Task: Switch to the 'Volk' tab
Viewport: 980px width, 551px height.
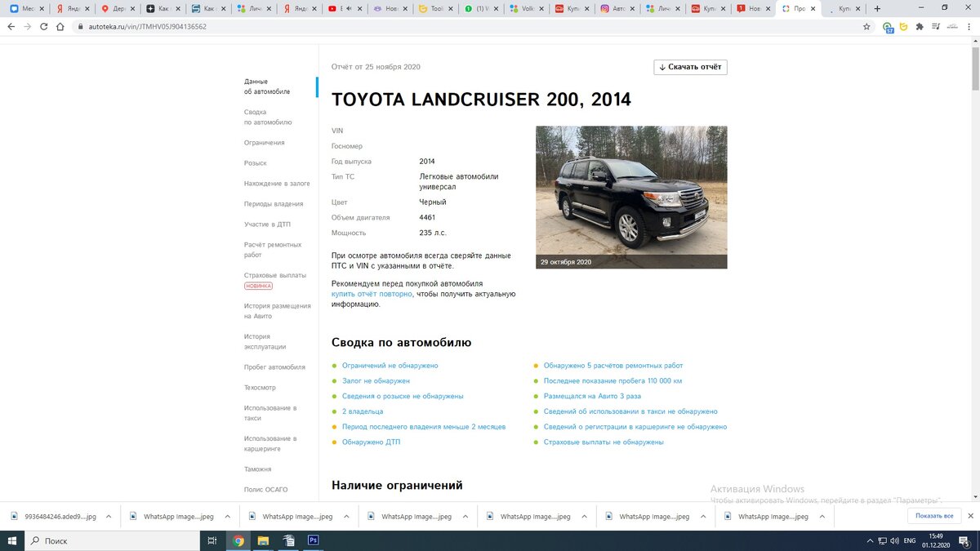Action: click(526, 8)
